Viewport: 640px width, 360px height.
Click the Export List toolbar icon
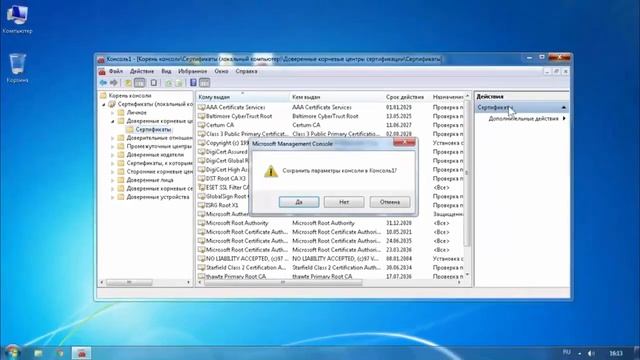pyautogui.click(x=179, y=83)
